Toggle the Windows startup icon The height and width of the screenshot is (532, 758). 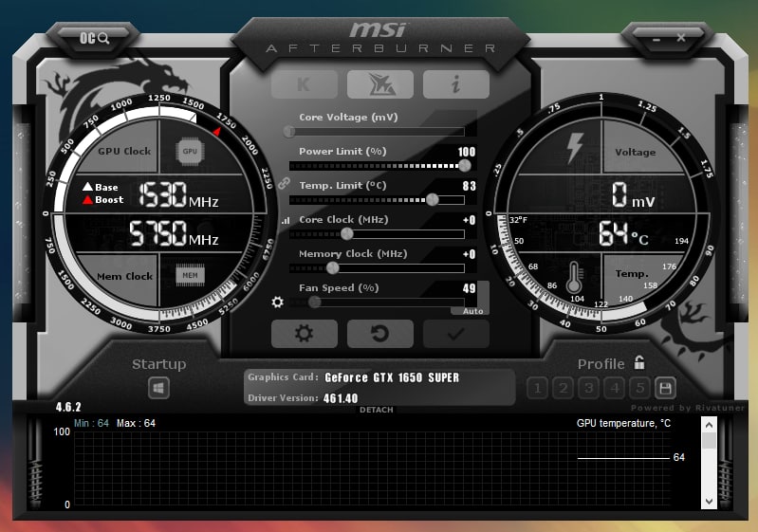click(x=159, y=388)
